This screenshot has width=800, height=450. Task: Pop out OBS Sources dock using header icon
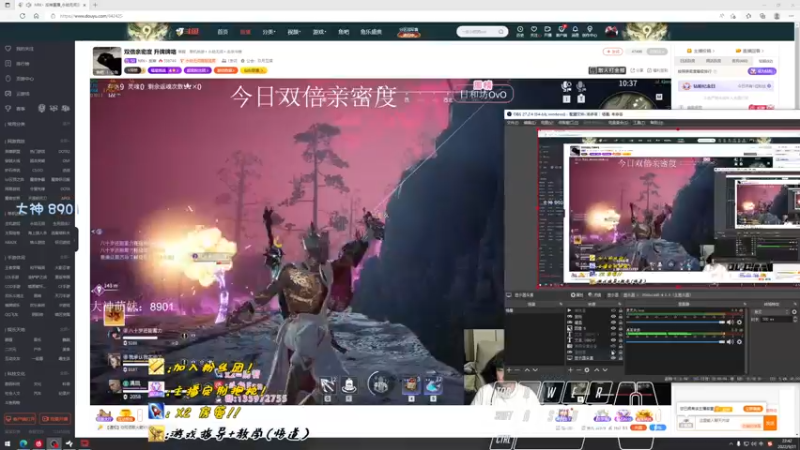click(620, 304)
